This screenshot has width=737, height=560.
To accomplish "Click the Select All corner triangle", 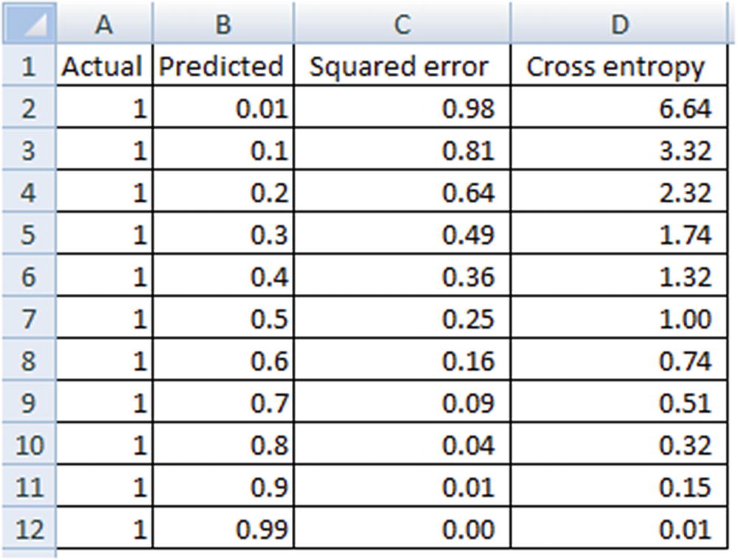I will tap(28, 24).
